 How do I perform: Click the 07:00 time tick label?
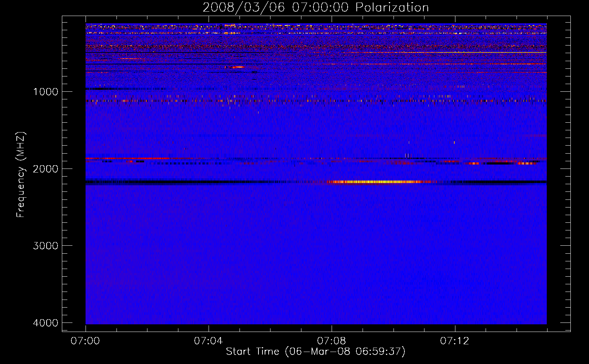[85, 341]
